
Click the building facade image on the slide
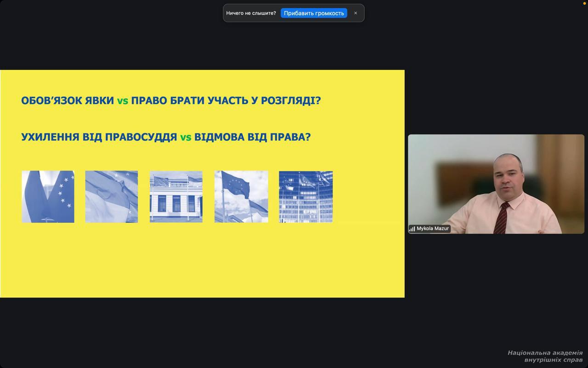[x=176, y=197]
